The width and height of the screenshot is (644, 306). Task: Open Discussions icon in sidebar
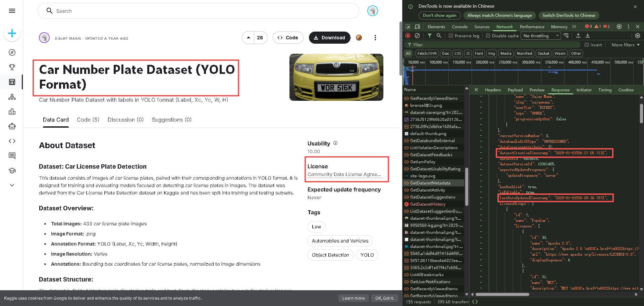click(12, 156)
